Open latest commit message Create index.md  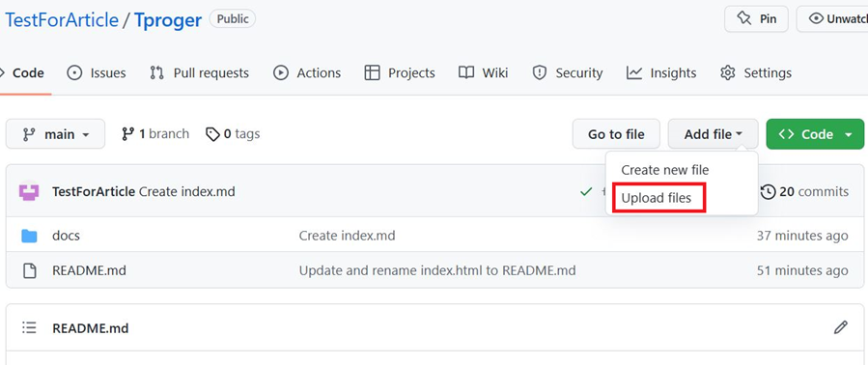click(187, 192)
